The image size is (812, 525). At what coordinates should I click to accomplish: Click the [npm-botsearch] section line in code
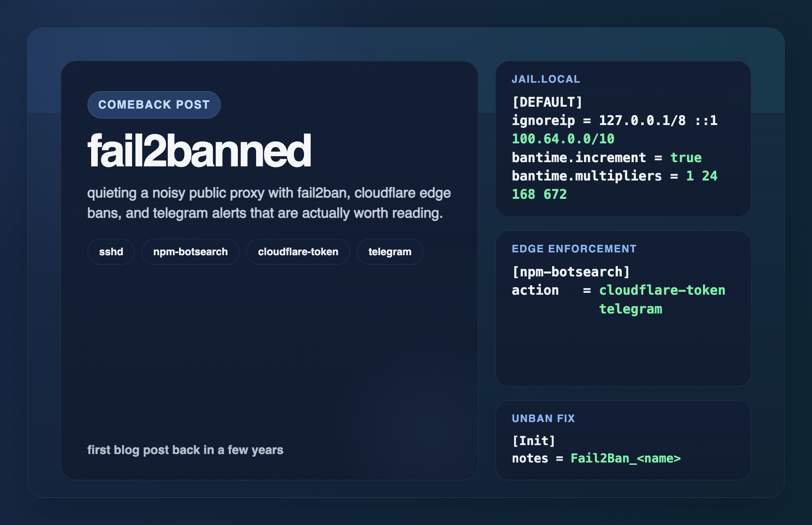click(x=570, y=272)
